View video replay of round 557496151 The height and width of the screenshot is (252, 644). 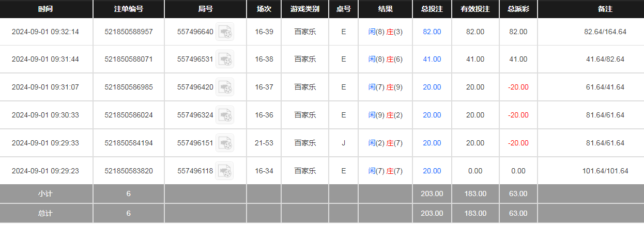pyautogui.click(x=225, y=143)
